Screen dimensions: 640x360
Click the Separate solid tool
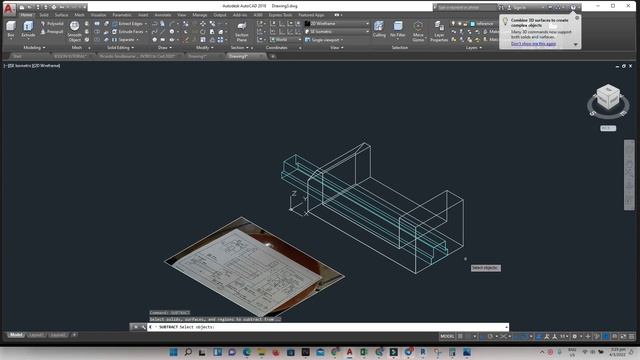(x=124, y=40)
